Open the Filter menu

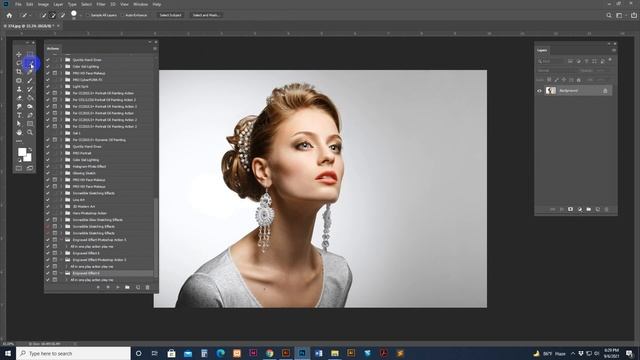[x=101, y=4]
